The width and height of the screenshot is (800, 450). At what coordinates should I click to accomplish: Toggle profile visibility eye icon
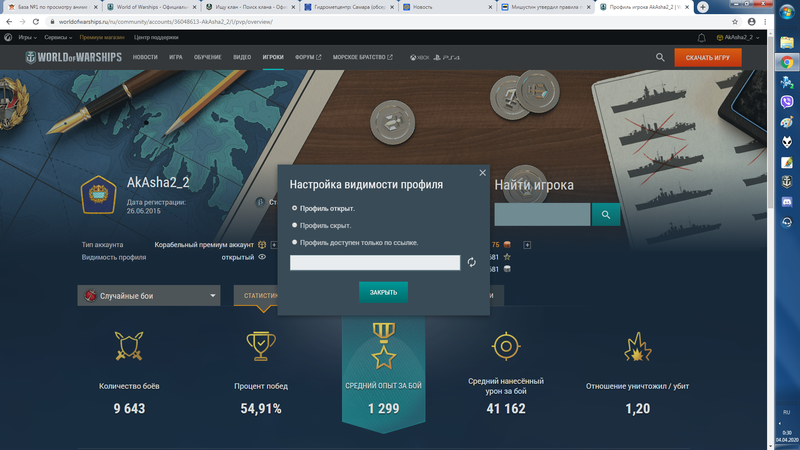tap(262, 257)
